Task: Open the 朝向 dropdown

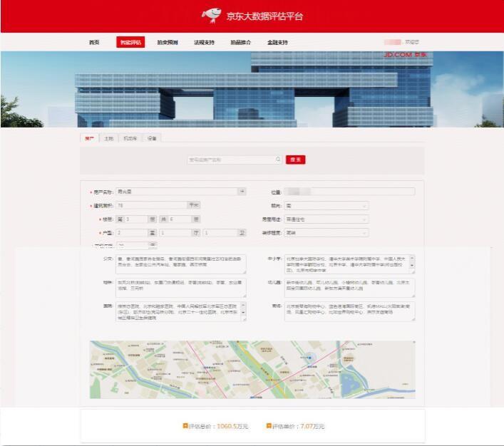Action: pyautogui.click(x=326, y=206)
